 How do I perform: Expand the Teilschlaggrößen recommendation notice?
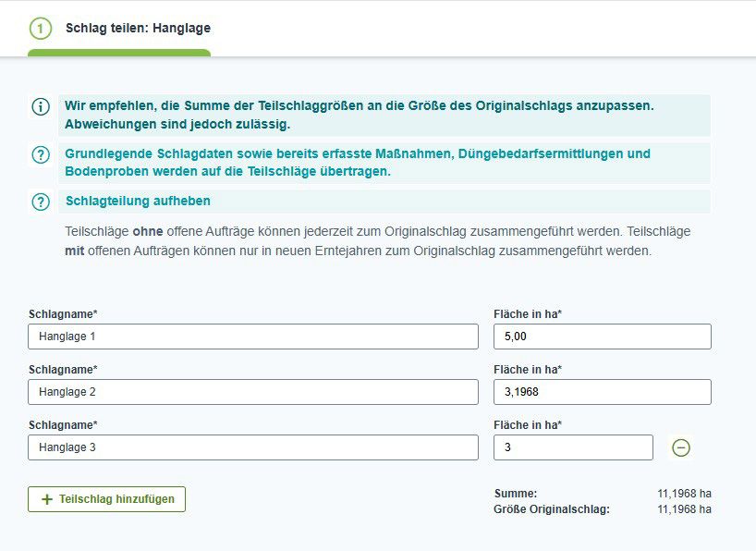pos(359,115)
